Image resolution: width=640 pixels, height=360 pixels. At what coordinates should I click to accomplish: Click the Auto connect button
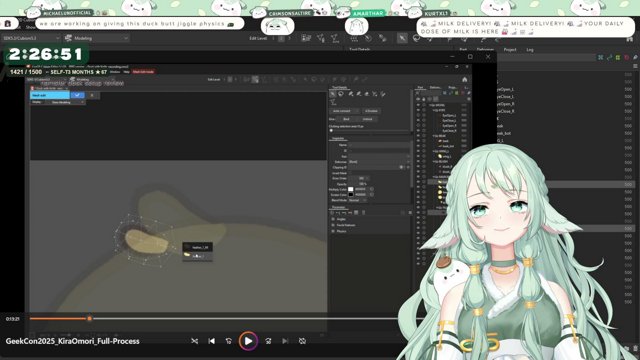[x=344, y=111]
